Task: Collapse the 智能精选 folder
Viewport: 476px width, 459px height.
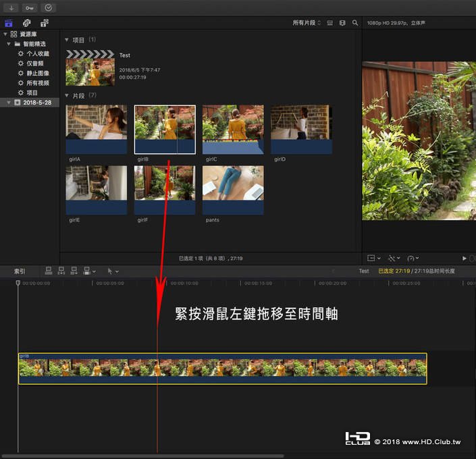Action: [8, 44]
